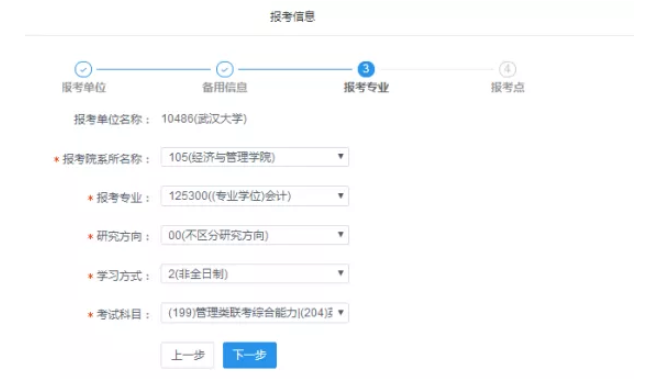The image size is (669, 379).
Task: Select the grey step 4 circle
Action: [507, 69]
